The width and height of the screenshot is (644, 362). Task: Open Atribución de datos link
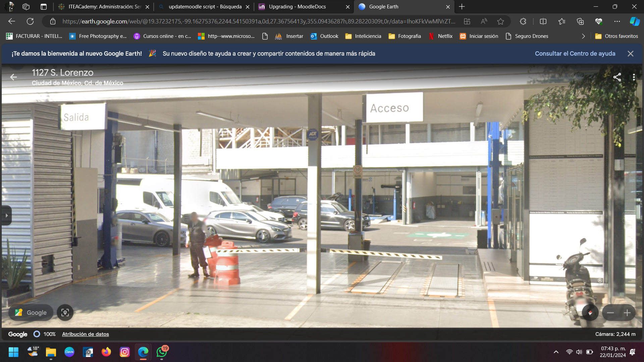[85, 334]
